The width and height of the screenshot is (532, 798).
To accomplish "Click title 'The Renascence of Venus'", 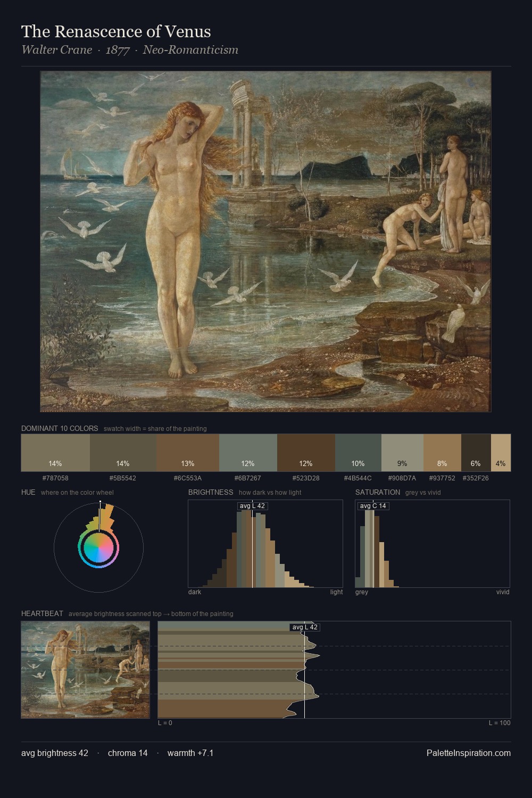I will click(x=116, y=31).
